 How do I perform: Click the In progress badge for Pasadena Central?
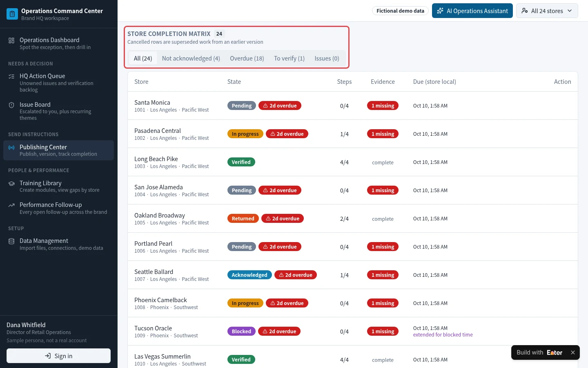pyautogui.click(x=245, y=134)
